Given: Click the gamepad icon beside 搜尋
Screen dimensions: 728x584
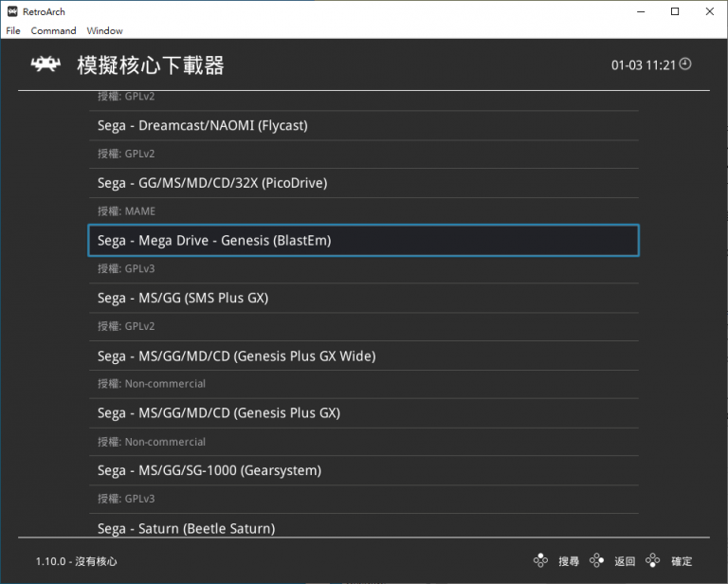Looking at the screenshot, I should [540, 560].
